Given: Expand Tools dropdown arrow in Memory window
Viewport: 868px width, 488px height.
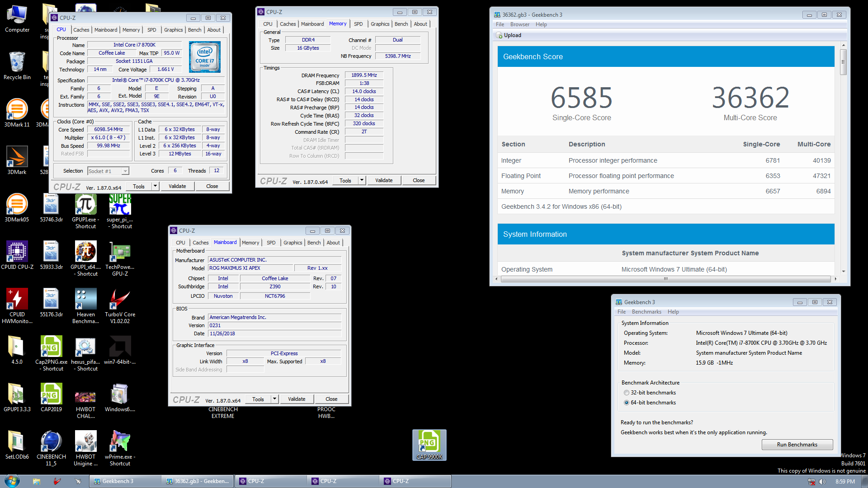Looking at the screenshot, I should 362,180.
